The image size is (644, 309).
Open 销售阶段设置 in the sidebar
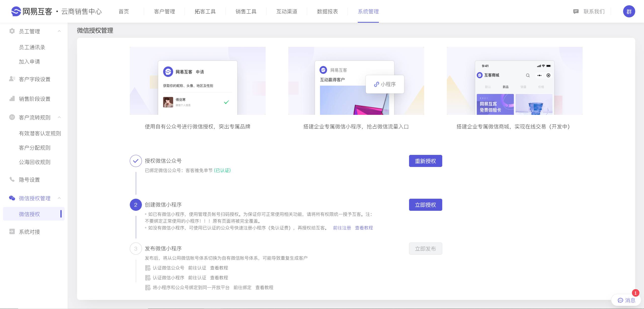pos(35,99)
